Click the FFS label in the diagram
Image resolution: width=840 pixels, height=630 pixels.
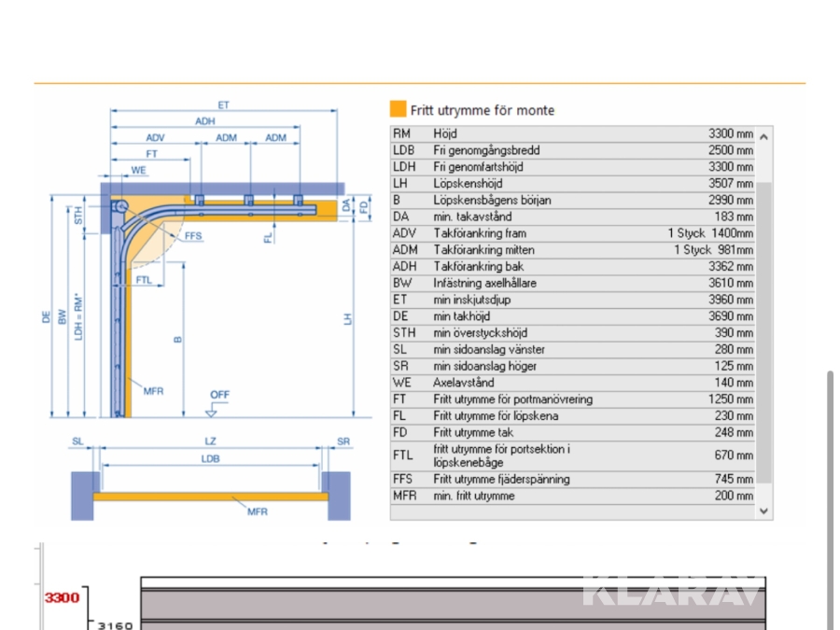[193, 237]
